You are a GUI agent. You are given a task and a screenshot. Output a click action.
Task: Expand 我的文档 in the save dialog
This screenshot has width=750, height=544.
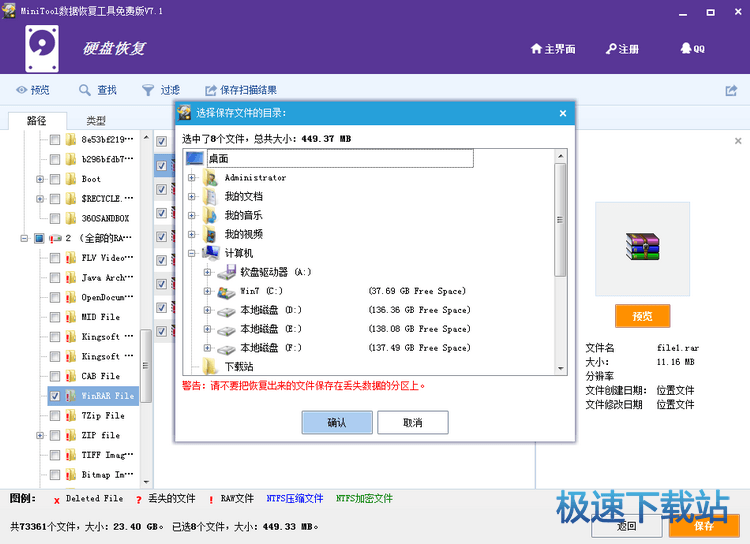coord(191,196)
